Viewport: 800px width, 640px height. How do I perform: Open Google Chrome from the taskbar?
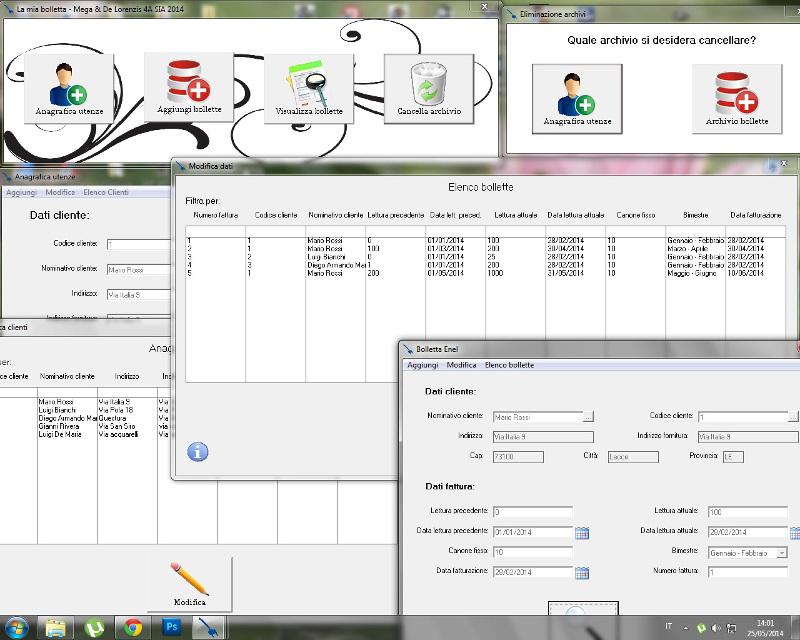tap(132, 627)
